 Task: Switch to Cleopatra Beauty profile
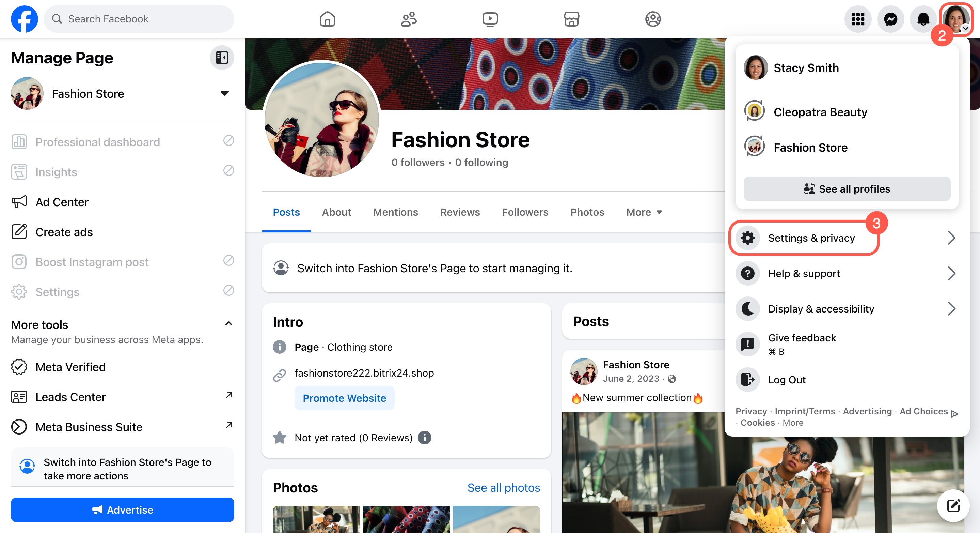click(820, 112)
